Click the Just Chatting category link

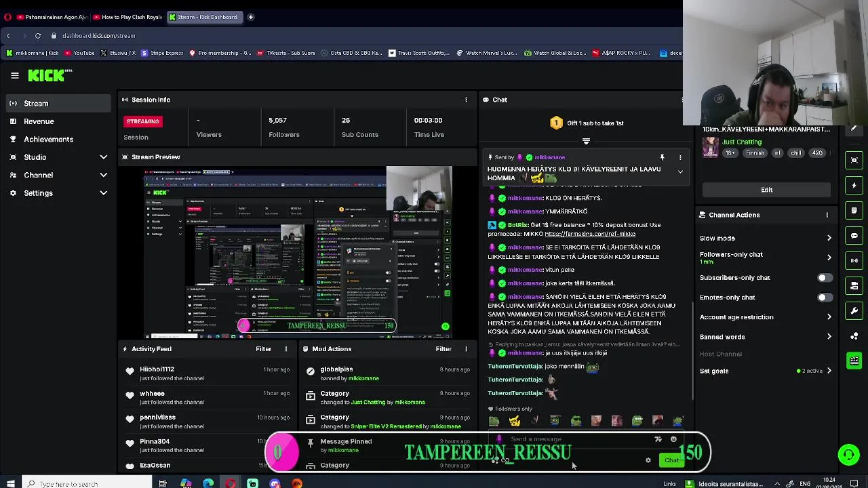point(742,142)
